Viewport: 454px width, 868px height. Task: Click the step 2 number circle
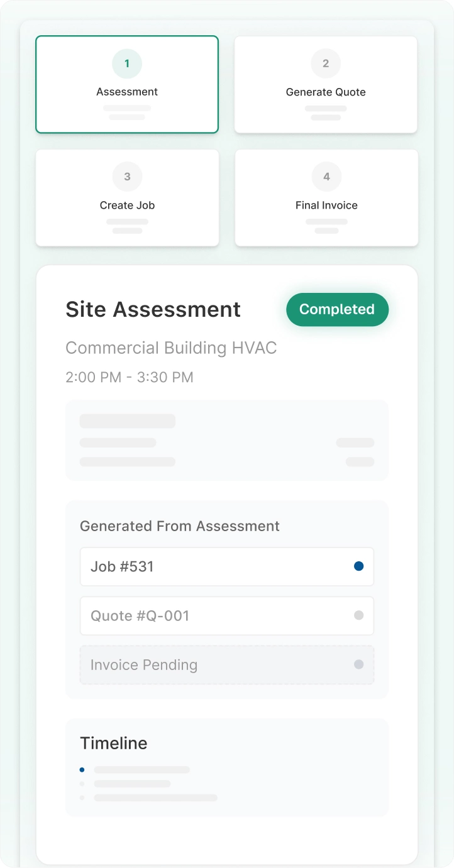[326, 63]
